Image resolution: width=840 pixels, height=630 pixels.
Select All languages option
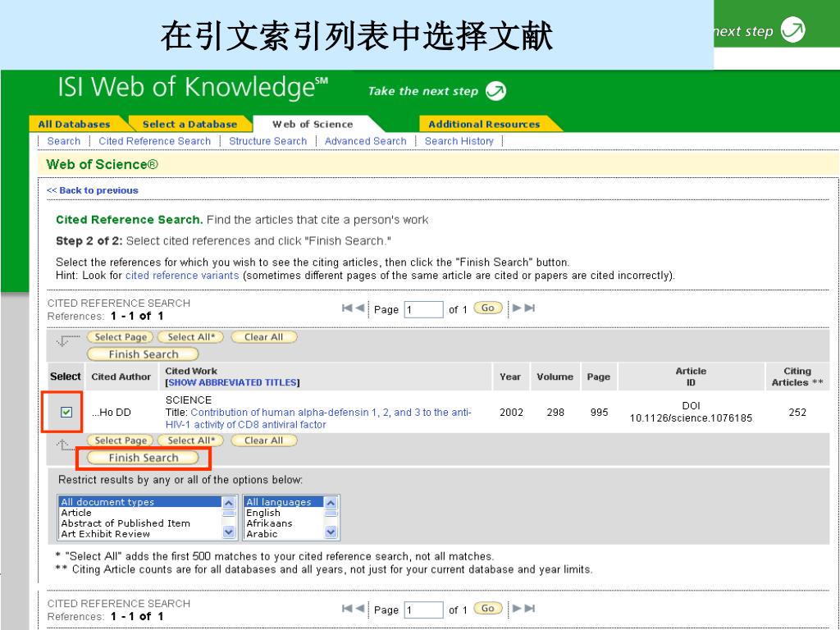(x=284, y=502)
